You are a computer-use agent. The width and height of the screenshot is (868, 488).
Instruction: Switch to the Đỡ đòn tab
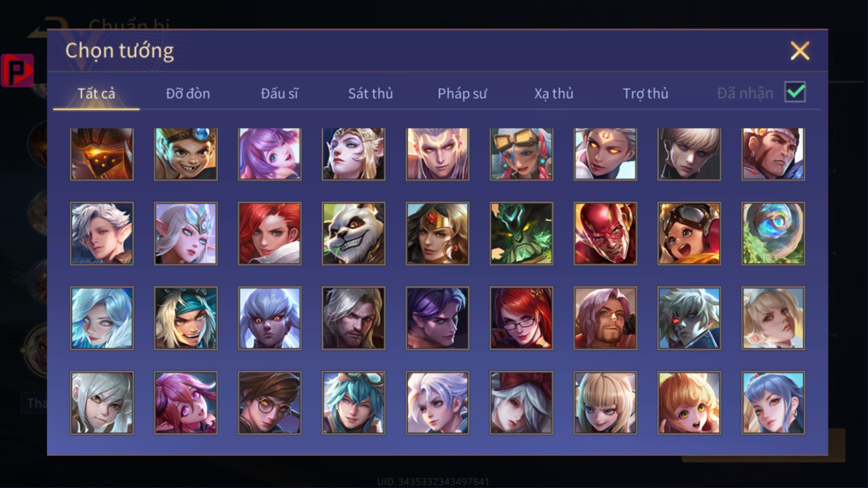188,93
